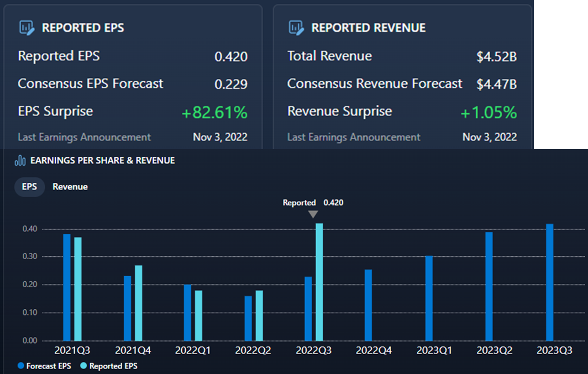Viewport: 588px width, 374px height.
Task: Click the 2022Q3 reported EPS bar
Action: [x=319, y=282]
